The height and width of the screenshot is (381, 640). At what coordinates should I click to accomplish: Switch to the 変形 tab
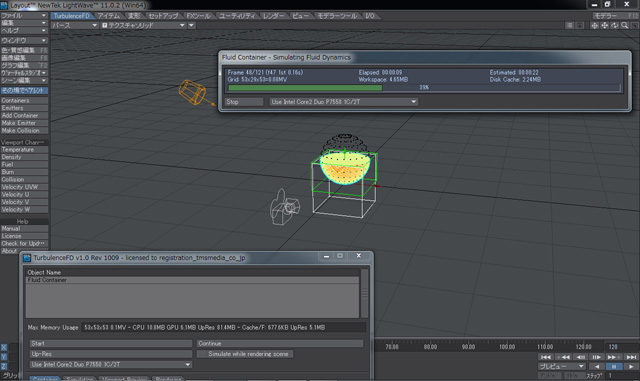point(134,16)
